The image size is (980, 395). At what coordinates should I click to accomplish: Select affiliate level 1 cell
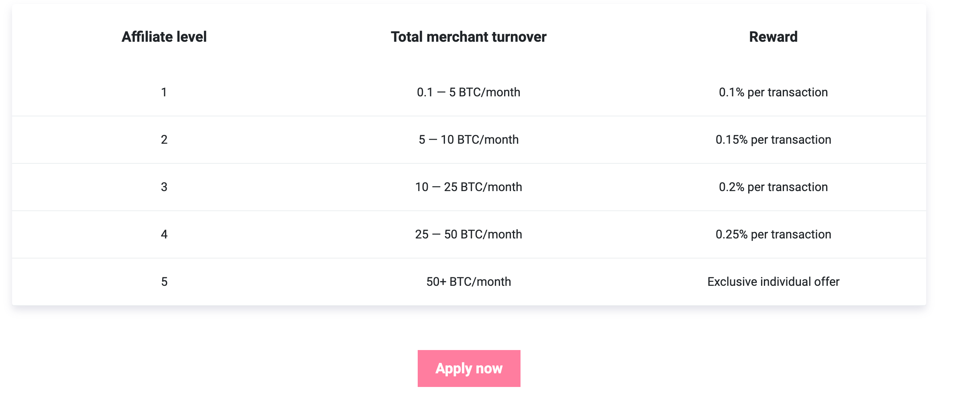[164, 92]
